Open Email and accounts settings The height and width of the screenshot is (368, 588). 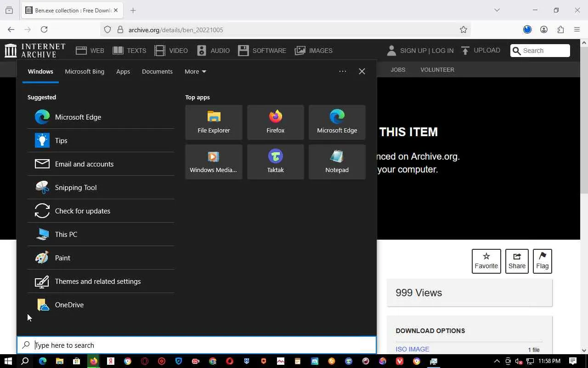coord(101,164)
